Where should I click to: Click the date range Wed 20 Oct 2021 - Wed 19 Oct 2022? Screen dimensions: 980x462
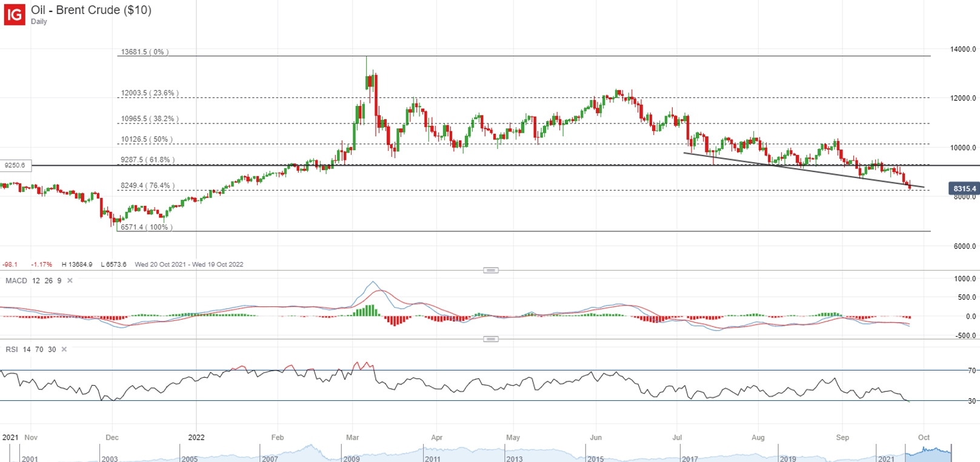click(x=189, y=265)
